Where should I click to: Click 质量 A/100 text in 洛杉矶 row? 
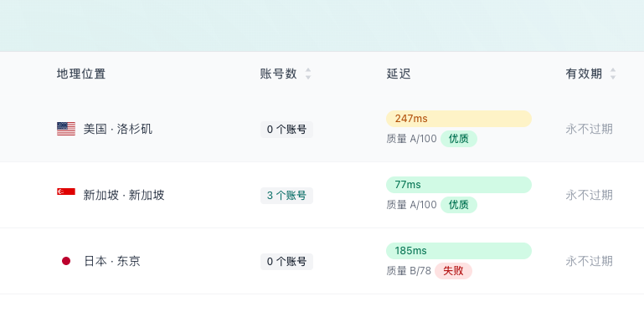(411, 139)
